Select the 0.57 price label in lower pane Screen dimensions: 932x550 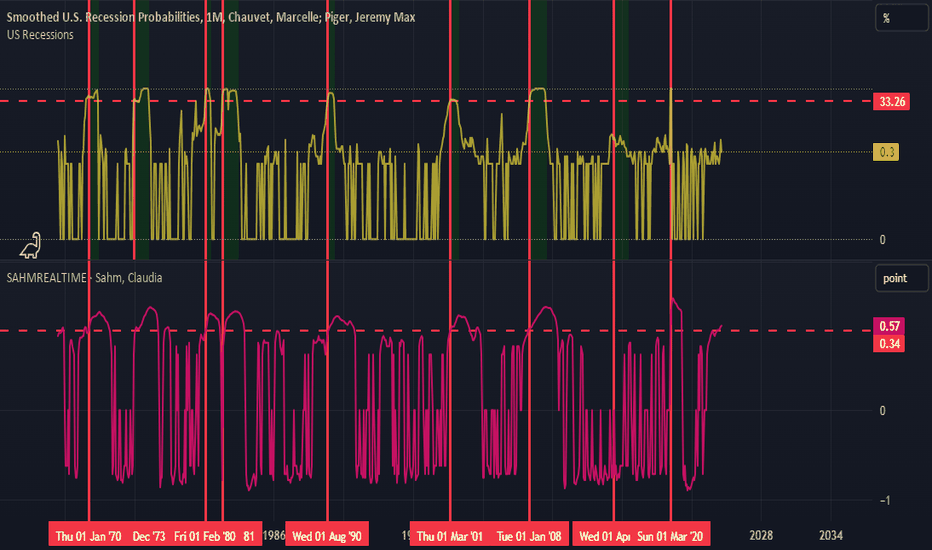coord(889,326)
